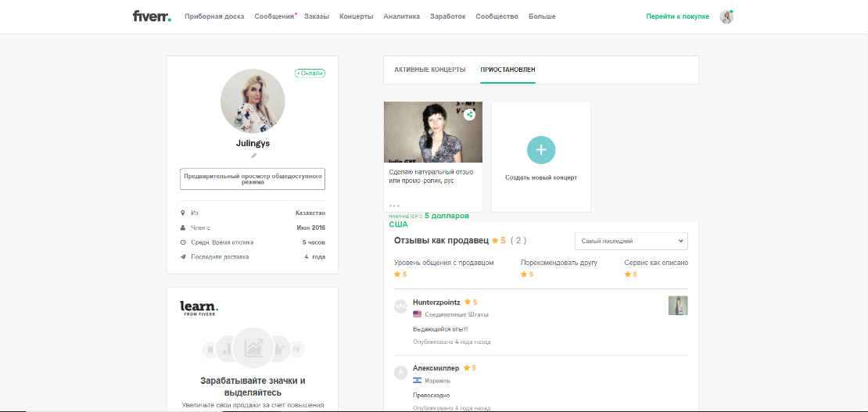
Task: Click the gig thumbnail image
Action: coord(433,132)
